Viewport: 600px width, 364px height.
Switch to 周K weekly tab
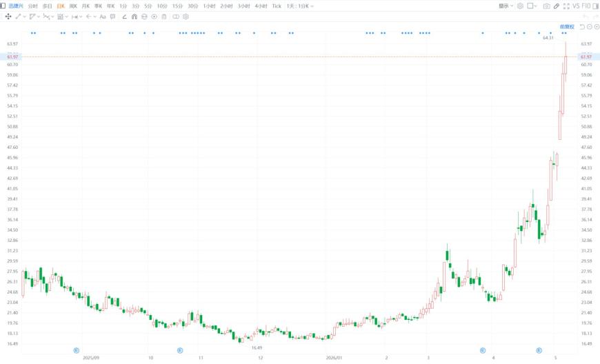(x=73, y=6)
